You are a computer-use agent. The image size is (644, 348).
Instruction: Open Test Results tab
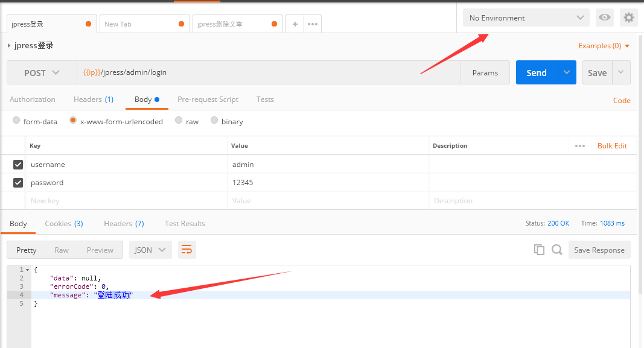(x=185, y=224)
